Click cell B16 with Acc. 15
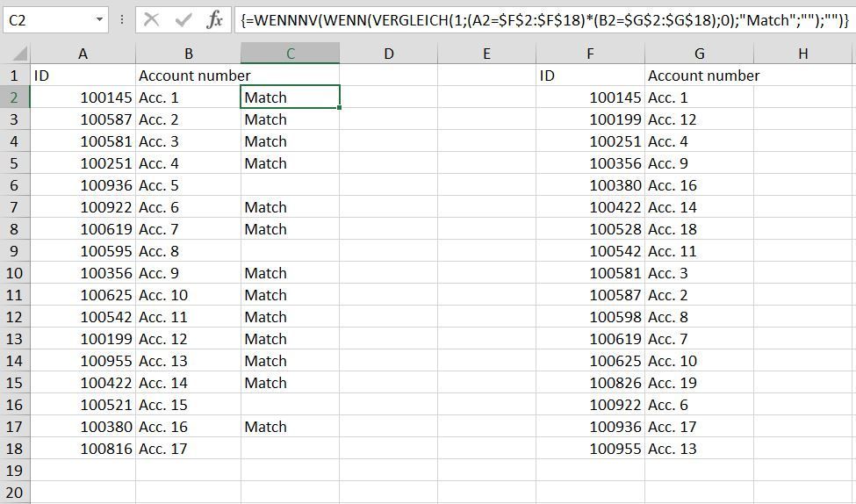The image size is (856, 504). [x=189, y=405]
